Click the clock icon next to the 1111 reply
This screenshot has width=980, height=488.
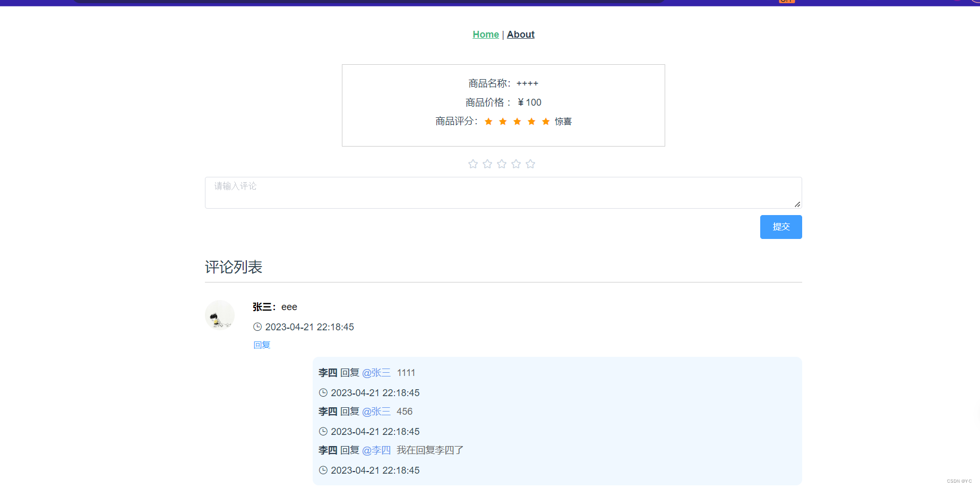(x=323, y=392)
